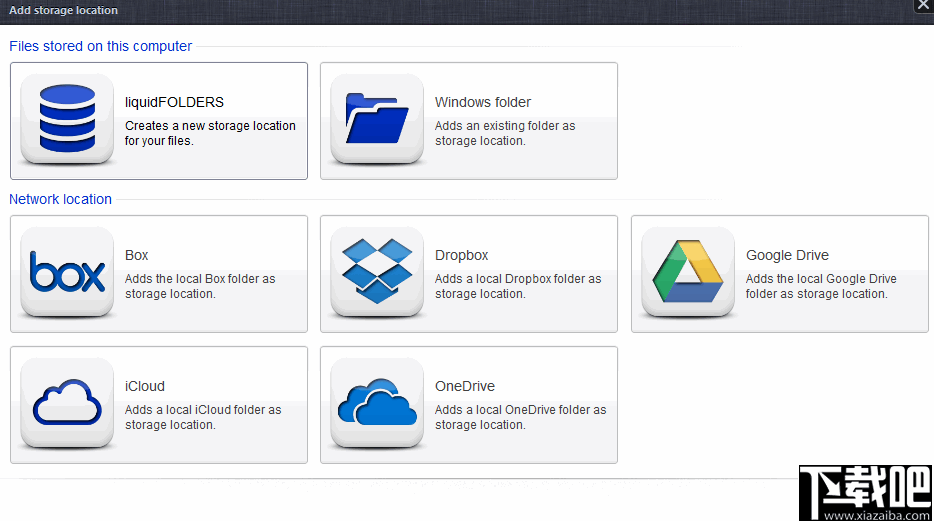Choose the Box title text
Viewport: 934px width, 521px height.
pos(136,255)
